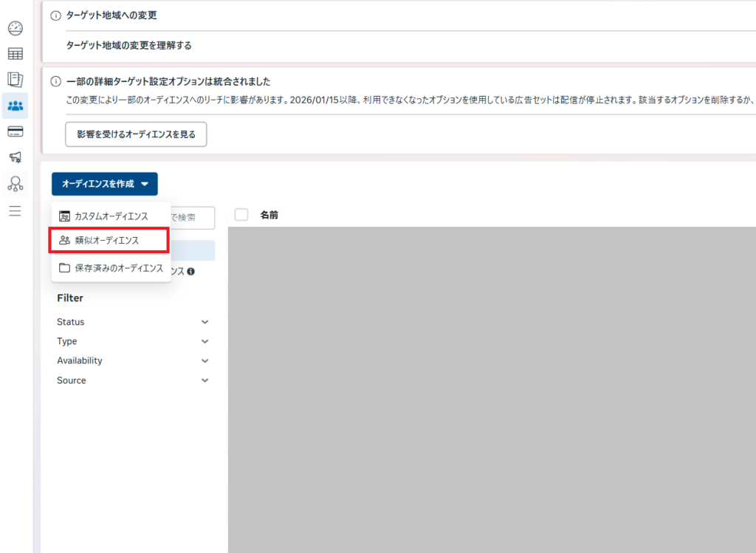Select the Audiences people icon in sidebar
This screenshot has width=756, height=553.
tap(16, 106)
